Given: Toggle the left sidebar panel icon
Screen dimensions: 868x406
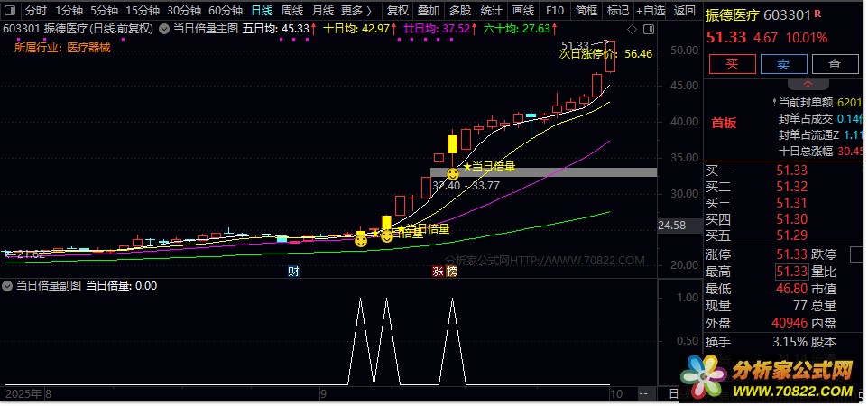Looking at the screenshot, I should (x=10, y=10).
